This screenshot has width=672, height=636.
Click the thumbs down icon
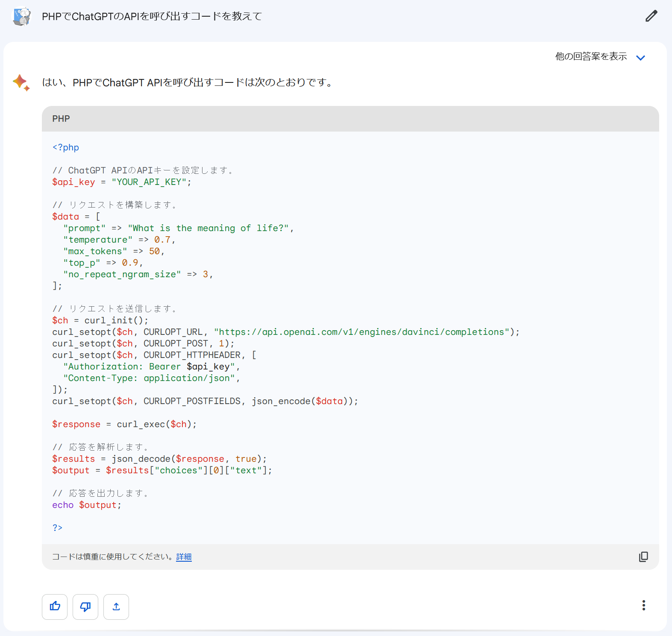[x=85, y=607]
